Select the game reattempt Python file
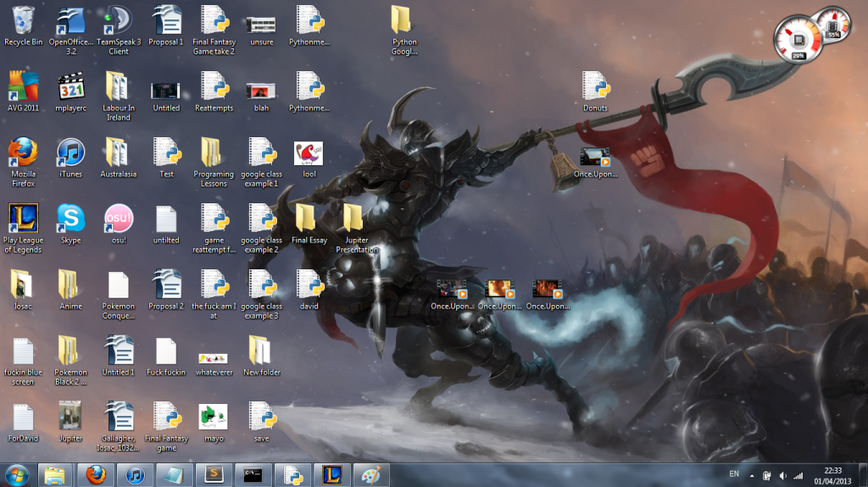This screenshot has width=868, height=487. coord(214,218)
